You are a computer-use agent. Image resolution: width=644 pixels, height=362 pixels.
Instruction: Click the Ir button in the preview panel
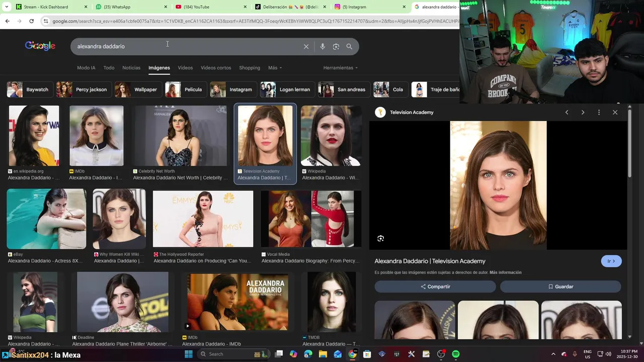611,261
